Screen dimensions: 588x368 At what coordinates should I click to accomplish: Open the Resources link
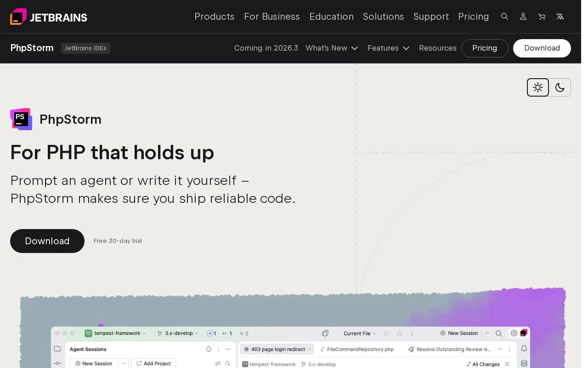tap(438, 48)
